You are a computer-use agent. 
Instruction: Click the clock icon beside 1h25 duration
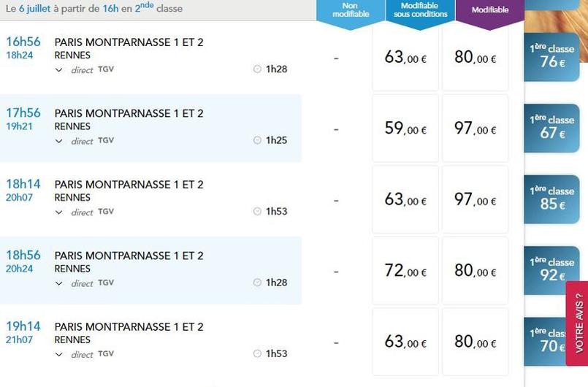(x=257, y=140)
